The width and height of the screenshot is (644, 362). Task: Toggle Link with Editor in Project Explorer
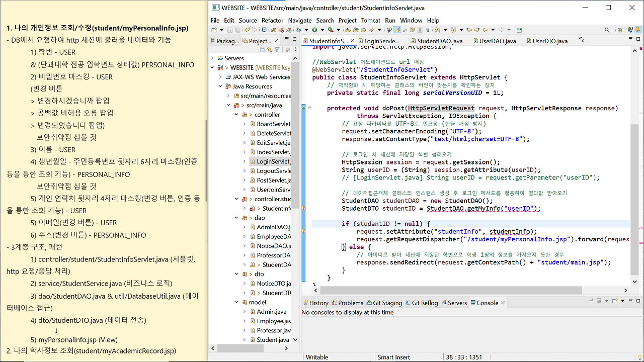tap(270, 49)
